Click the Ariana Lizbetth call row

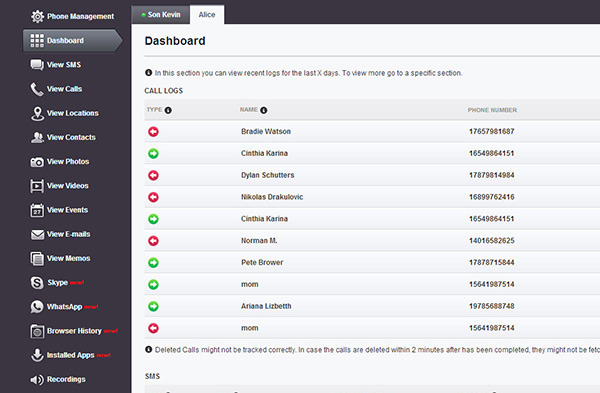click(x=372, y=306)
